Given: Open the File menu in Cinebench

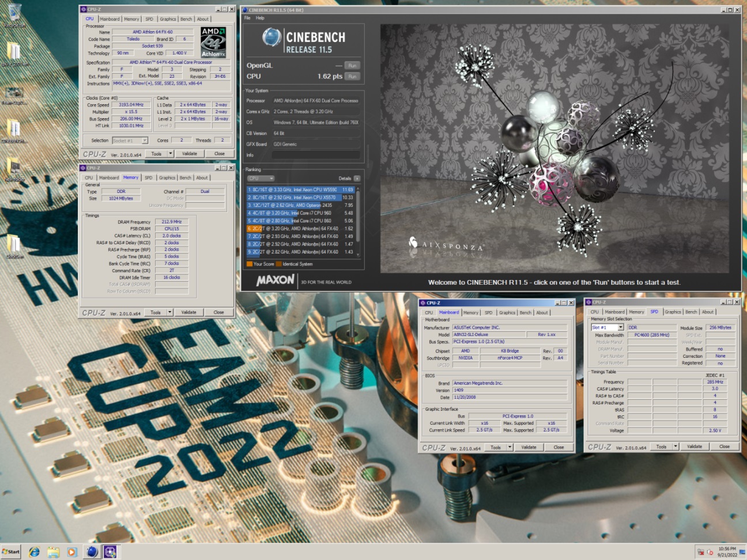Looking at the screenshot, I should tap(247, 18).
